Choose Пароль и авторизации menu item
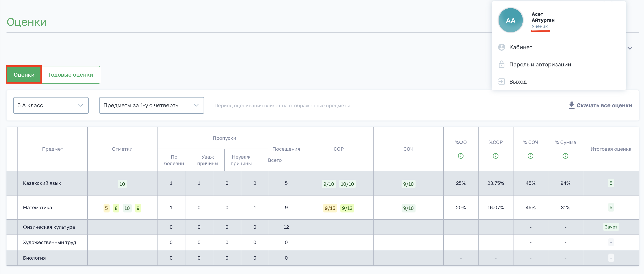 [540, 64]
